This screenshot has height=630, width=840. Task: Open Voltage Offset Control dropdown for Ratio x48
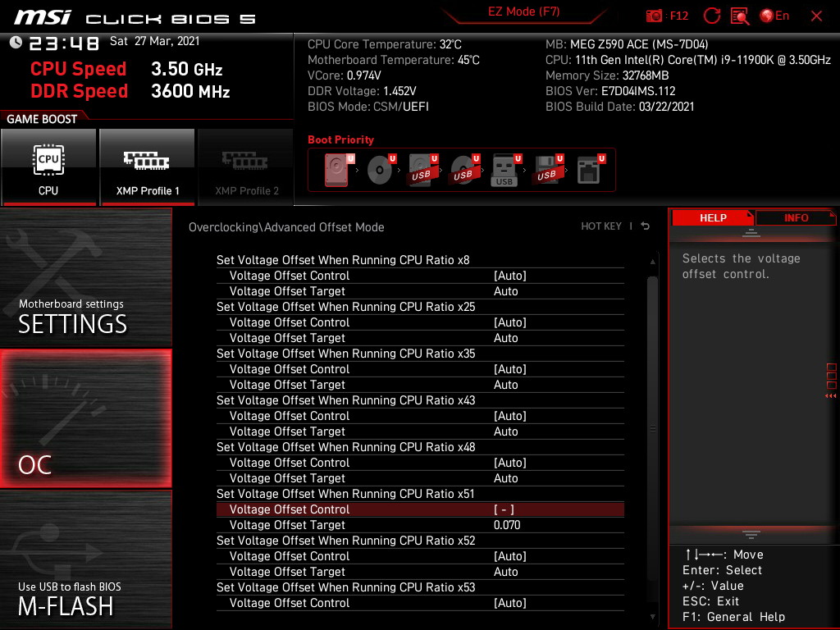pos(420,463)
